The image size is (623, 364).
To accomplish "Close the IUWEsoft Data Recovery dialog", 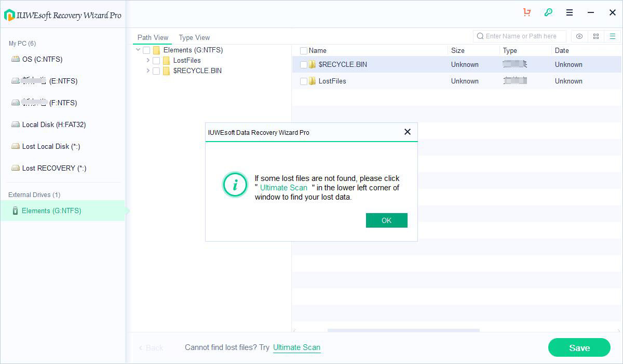I will [x=408, y=132].
